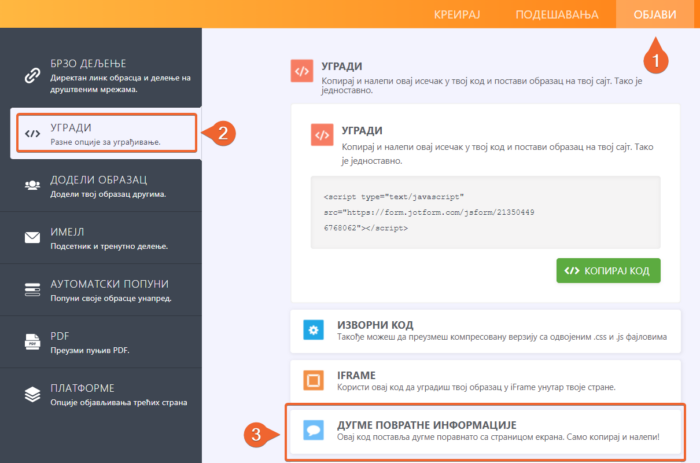
Task: Open the БРЗО ДЕЉЕЊЕ sidebar item
Action: tap(101, 75)
